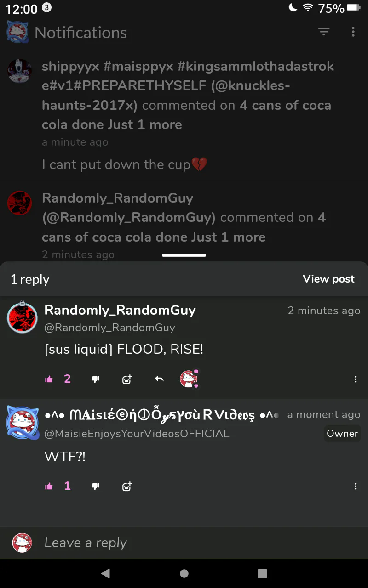Dislike the WTF?! reply
368x588 pixels.
click(x=96, y=486)
